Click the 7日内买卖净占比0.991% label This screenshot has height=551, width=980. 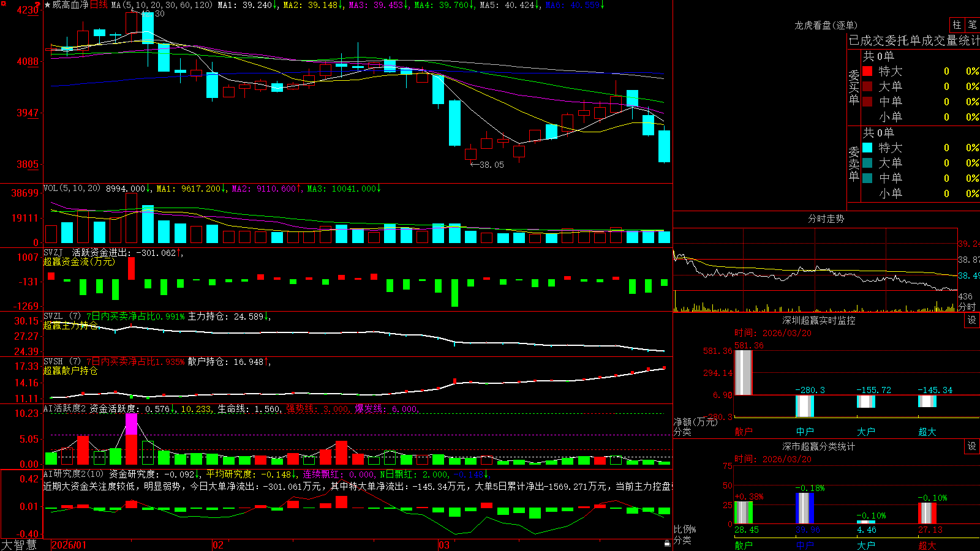(135, 317)
